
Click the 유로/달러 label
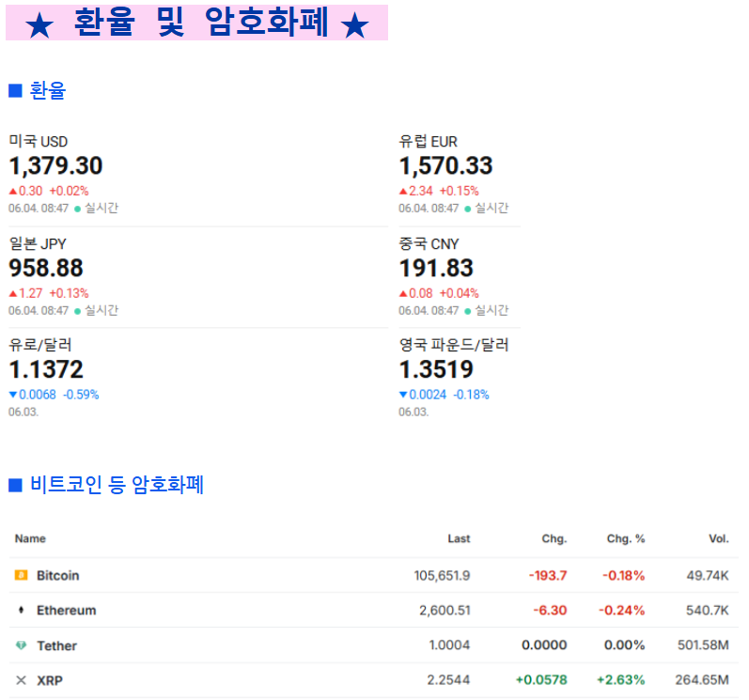pos(40,345)
